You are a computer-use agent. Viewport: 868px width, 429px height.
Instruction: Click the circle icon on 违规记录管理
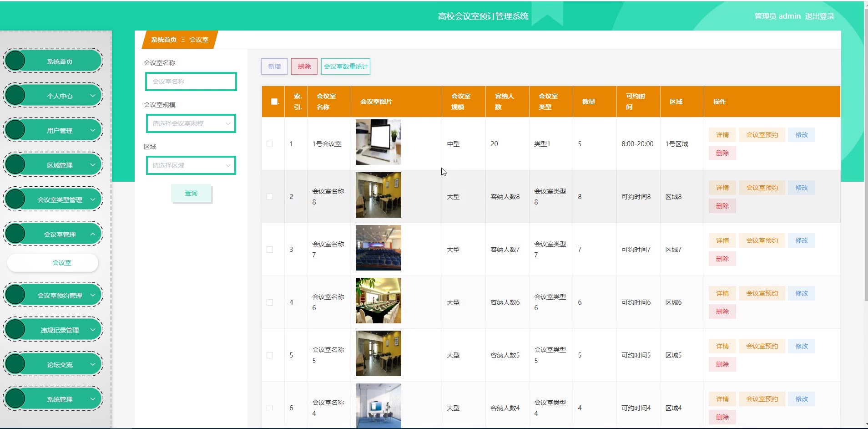point(15,329)
